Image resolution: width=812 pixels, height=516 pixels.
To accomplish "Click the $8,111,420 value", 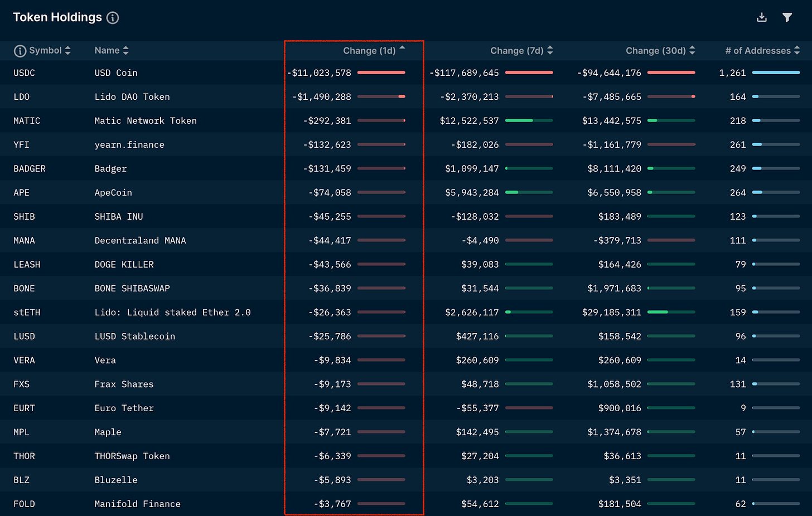I will [x=615, y=169].
